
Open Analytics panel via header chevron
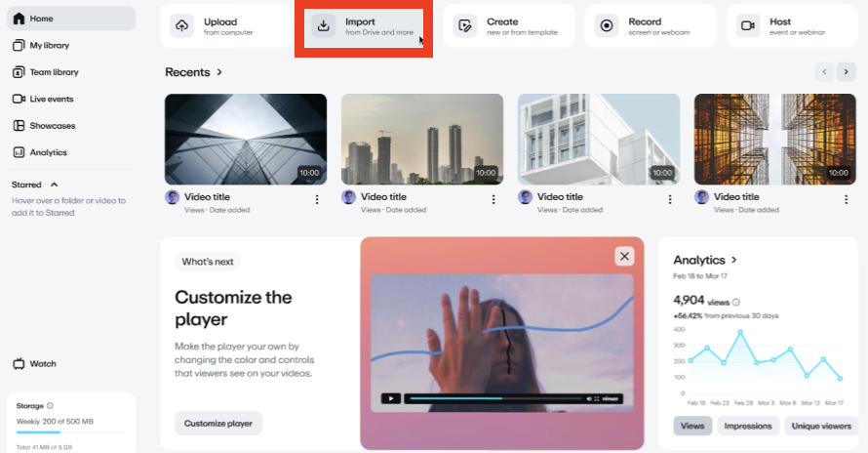(x=734, y=260)
